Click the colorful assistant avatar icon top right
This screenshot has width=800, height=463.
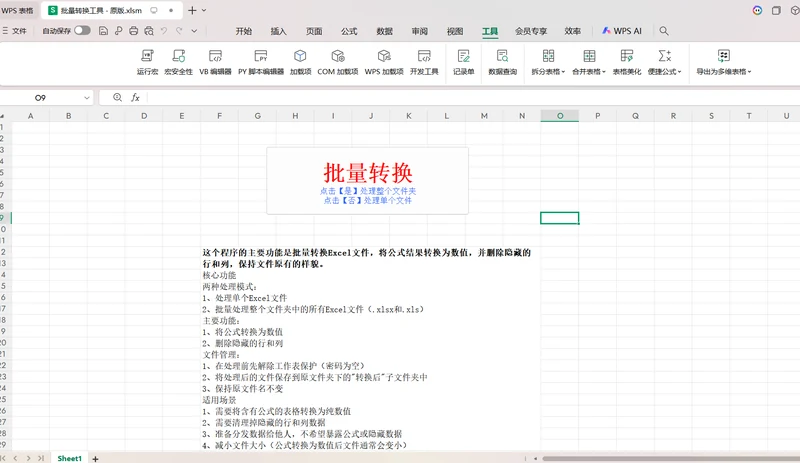(757, 10)
